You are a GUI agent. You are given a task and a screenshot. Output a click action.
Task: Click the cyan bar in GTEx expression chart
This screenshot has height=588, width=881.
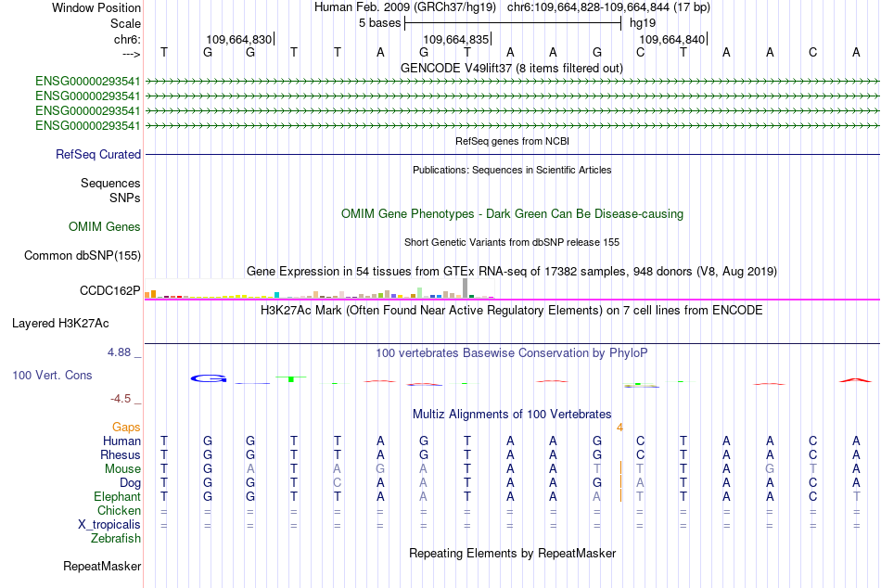point(277,295)
